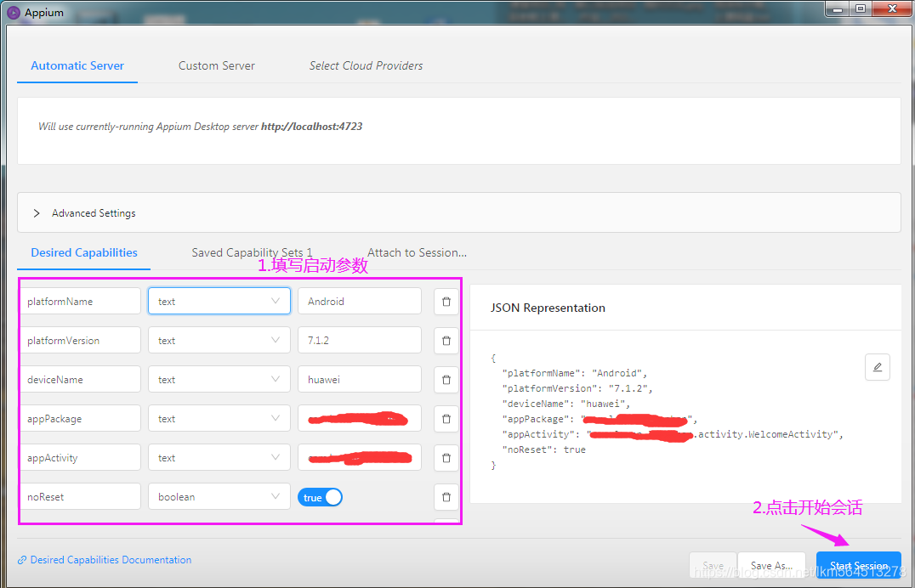Open boolean type dropdown for noReset
Image resolution: width=915 pixels, height=588 pixels.
[x=219, y=496]
